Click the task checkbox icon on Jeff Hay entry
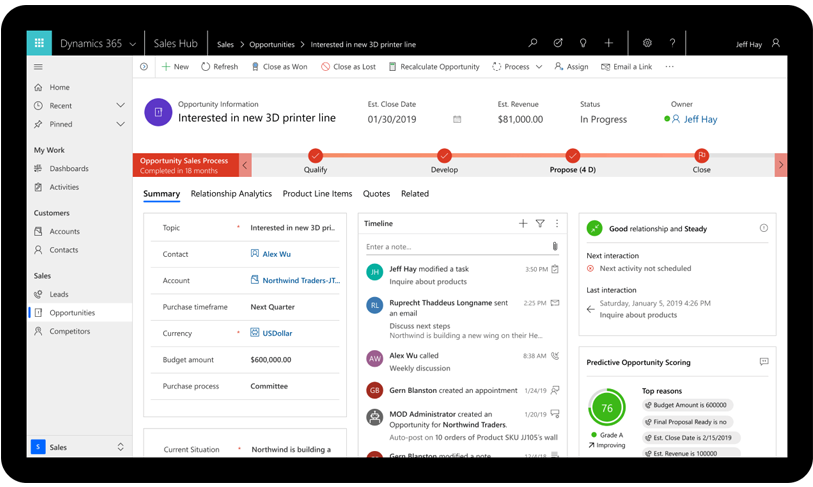Viewport: 813px width, 487px height. (x=555, y=269)
